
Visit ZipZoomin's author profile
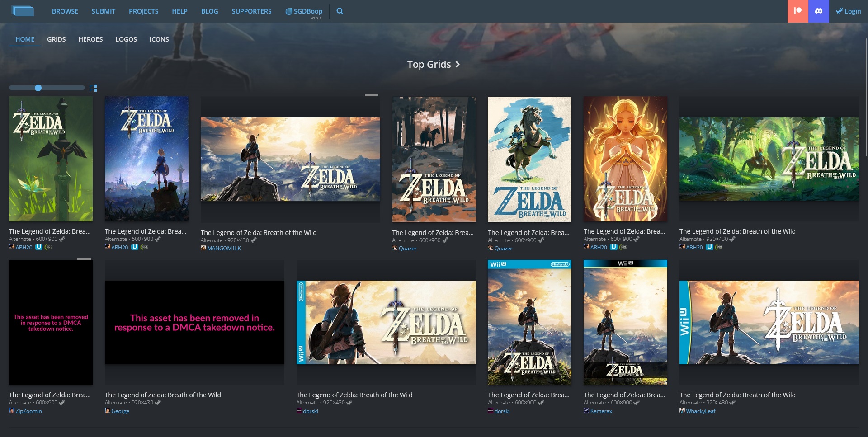tap(28, 411)
